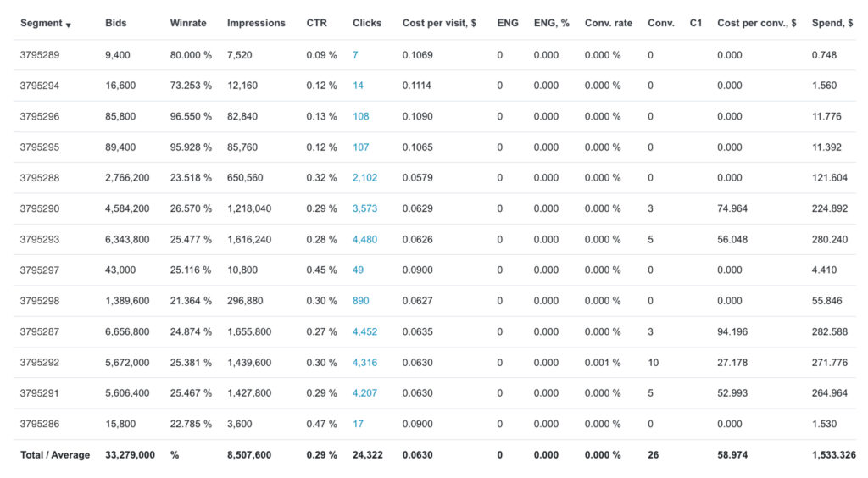This screenshot has width=868, height=478.
Task: Click the 108 clicks link
Action: pyautogui.click(x=361, y=116)
